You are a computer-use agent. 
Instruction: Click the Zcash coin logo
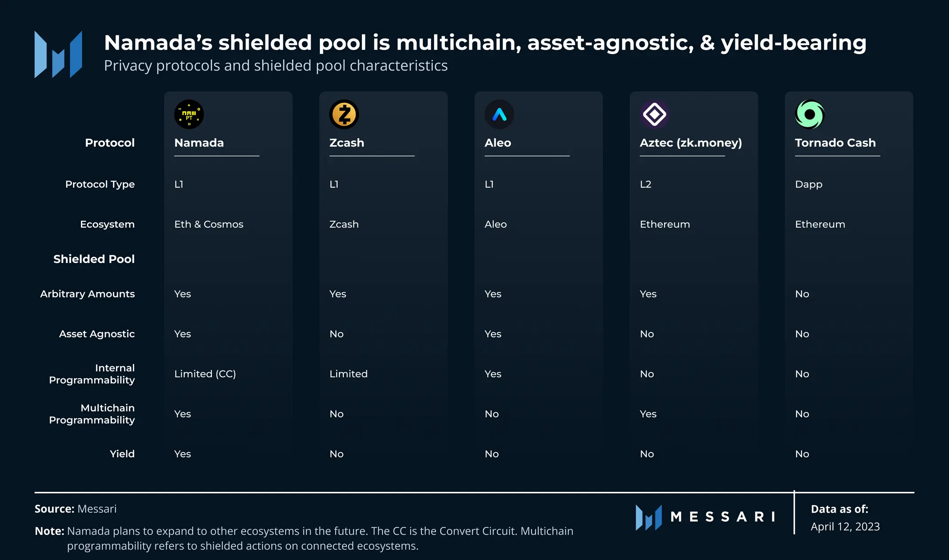pyautogui.click(x=344, y=114)
